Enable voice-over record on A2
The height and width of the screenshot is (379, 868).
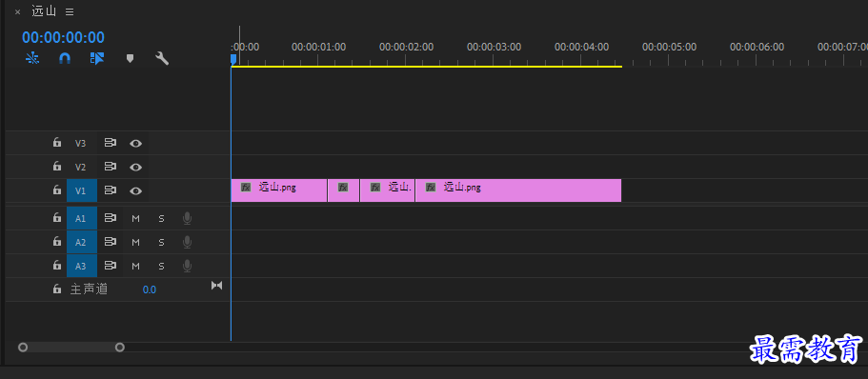point(187,242)
